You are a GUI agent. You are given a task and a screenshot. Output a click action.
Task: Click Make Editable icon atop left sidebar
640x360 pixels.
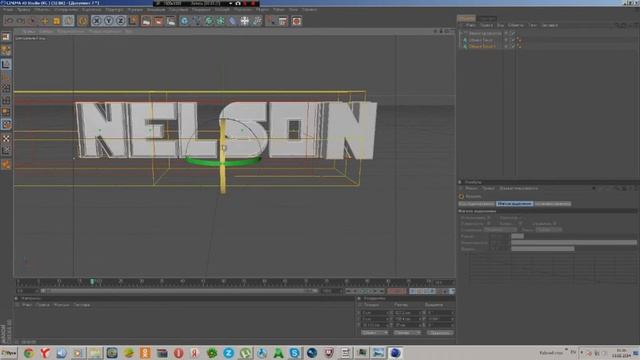(x=6, y=38)
